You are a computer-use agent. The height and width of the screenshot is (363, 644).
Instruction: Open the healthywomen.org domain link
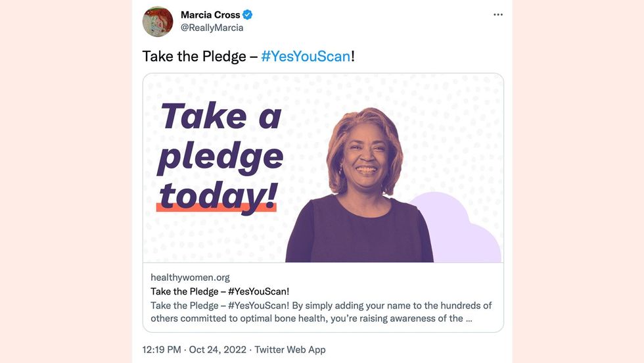tap(190, 278)
